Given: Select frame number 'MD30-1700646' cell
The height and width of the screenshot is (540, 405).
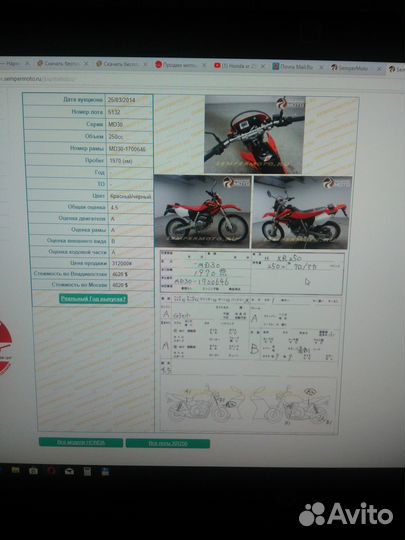Looking at the screenshot, I should pos(129,149).
